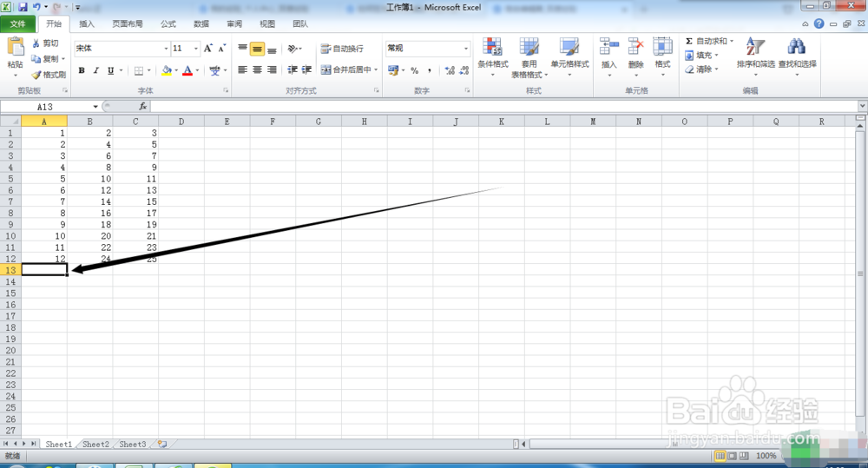The height and width of the screenshot is (468, 868).
Task: Expand the Name Box dropdown arrow
Action: click(95, 106)
